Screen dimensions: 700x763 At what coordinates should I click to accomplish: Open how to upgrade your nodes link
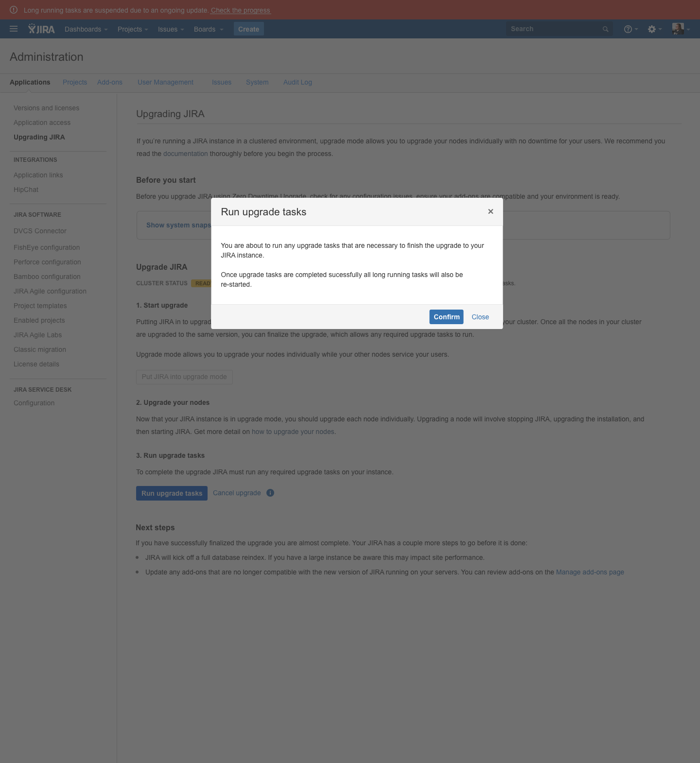pos(293,432)
